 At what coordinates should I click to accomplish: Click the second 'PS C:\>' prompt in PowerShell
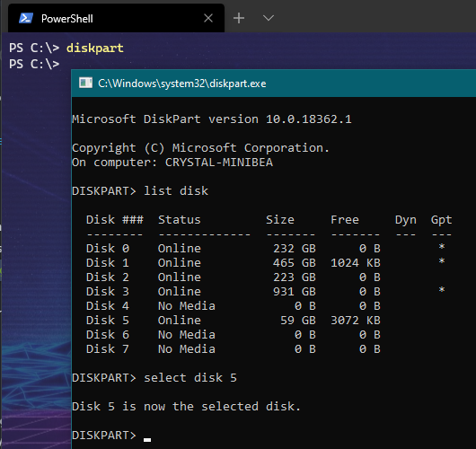[x=34, y=64]
